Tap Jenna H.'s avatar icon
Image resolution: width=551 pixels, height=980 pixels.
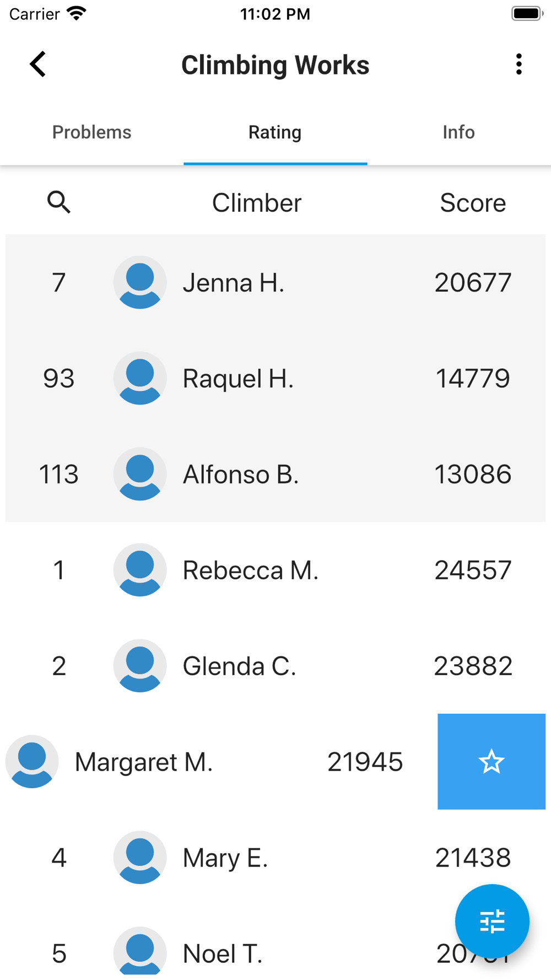140,282
